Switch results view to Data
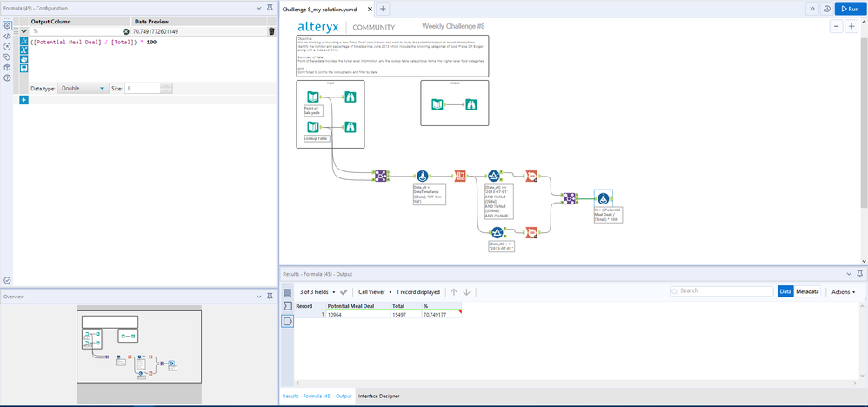This screenshot has width=868, height=407. pos(785,292)
